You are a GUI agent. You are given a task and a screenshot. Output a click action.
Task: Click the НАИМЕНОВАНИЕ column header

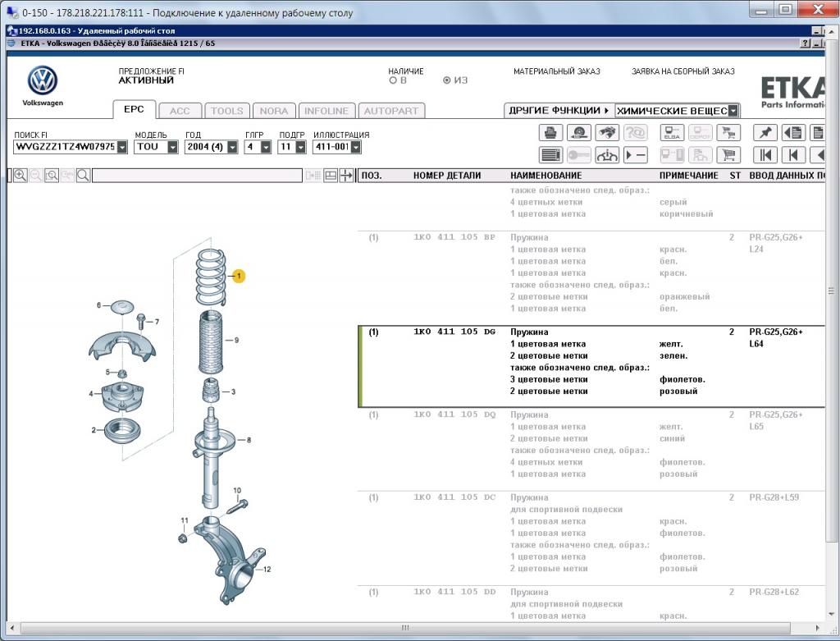(x=546, y=176)
